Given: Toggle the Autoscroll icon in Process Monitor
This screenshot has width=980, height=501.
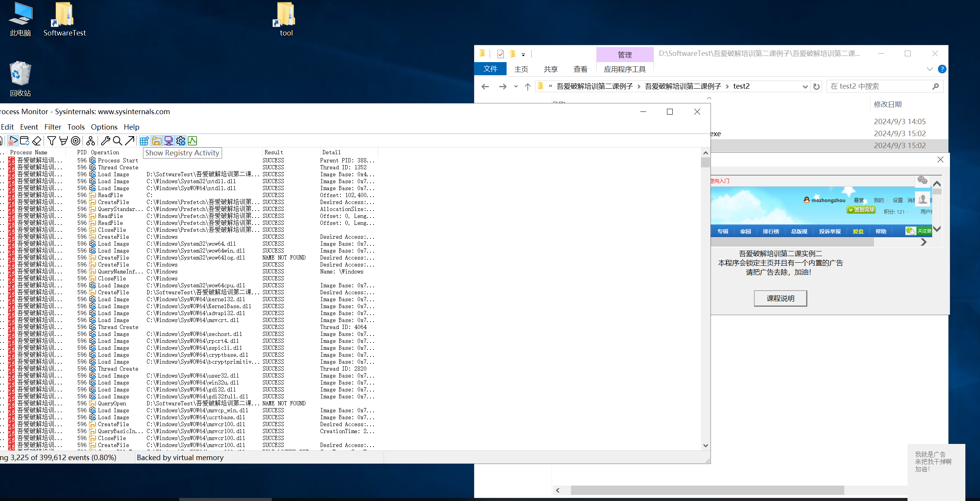Looking at the screenshot, I should (25, 141).
